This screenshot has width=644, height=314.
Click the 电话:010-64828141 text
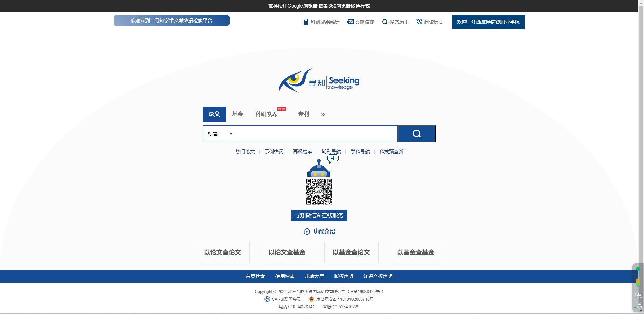coord(297,307)
